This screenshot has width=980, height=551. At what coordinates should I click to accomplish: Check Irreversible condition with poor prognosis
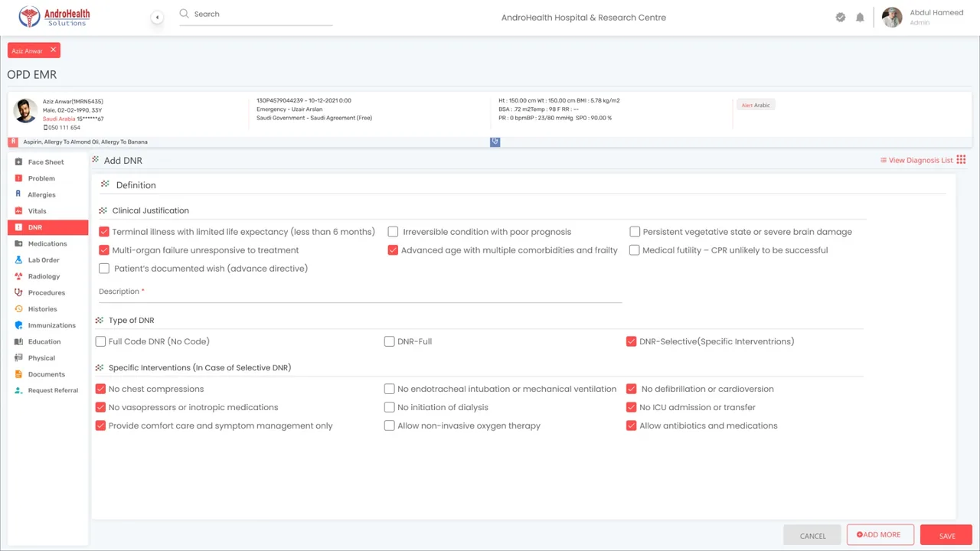393,231
